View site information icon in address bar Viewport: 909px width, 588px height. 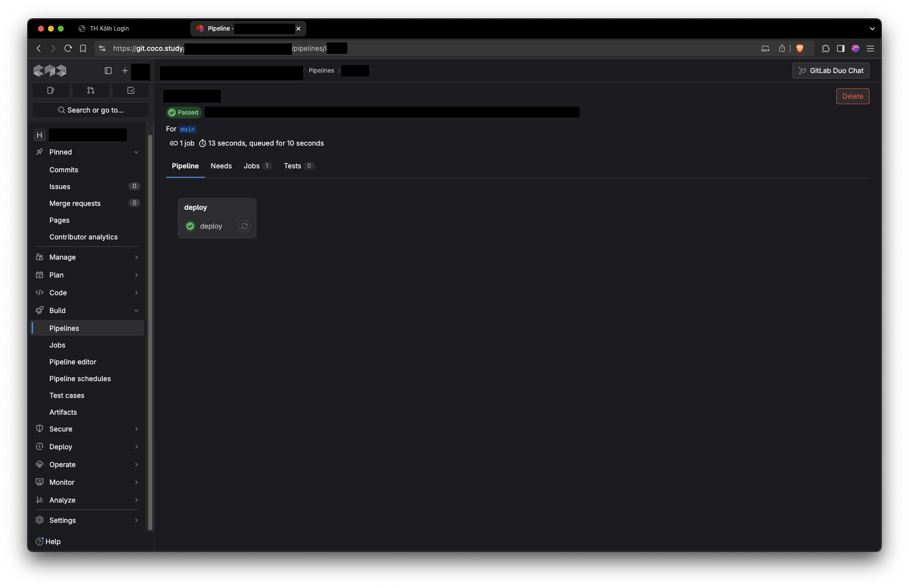pos(102,48)
